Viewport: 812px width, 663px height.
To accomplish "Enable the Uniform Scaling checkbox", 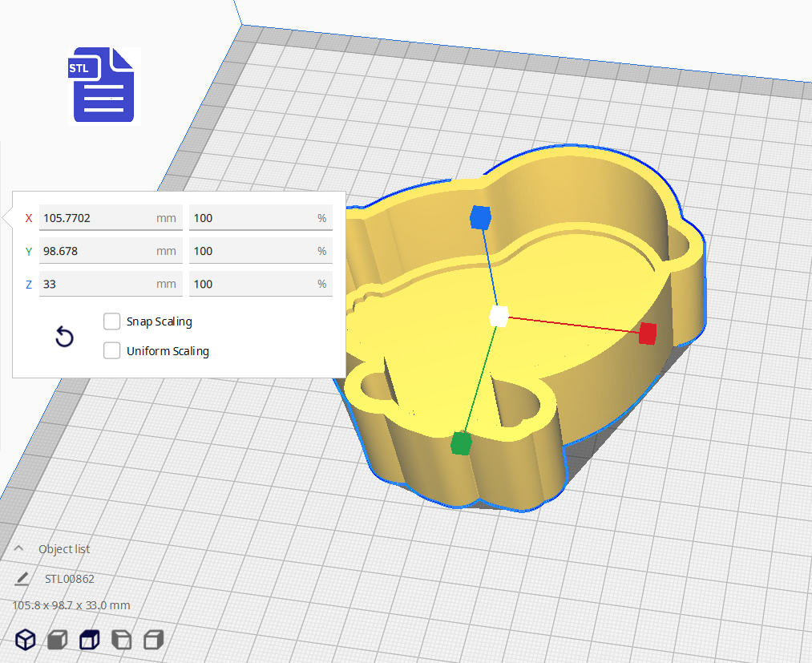I will [x=112, y=350].
